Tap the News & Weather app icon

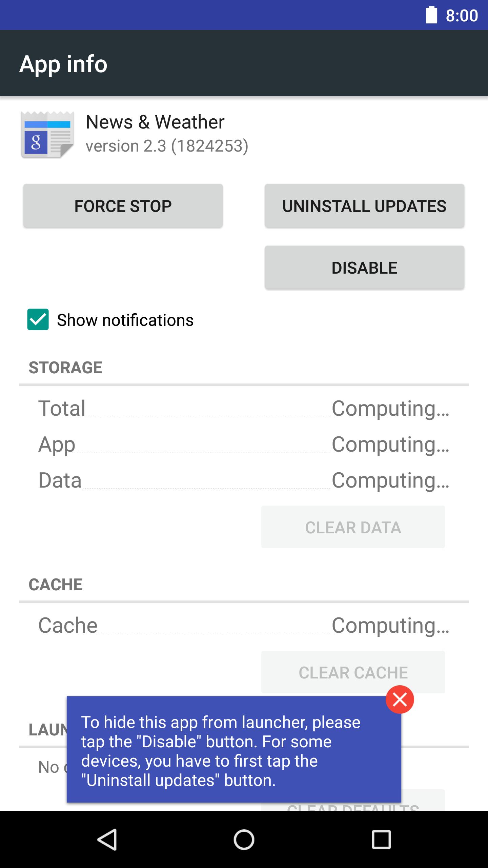(47, 134)
